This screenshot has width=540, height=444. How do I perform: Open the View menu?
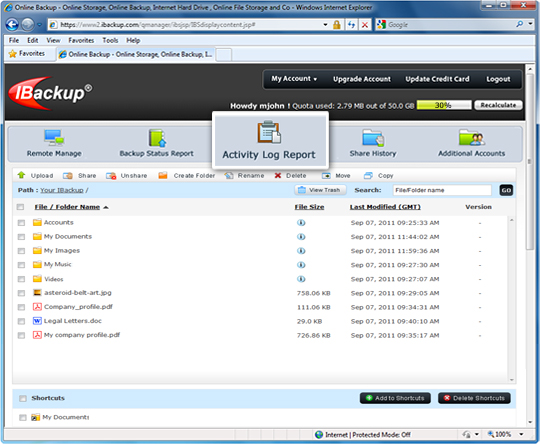53,40
